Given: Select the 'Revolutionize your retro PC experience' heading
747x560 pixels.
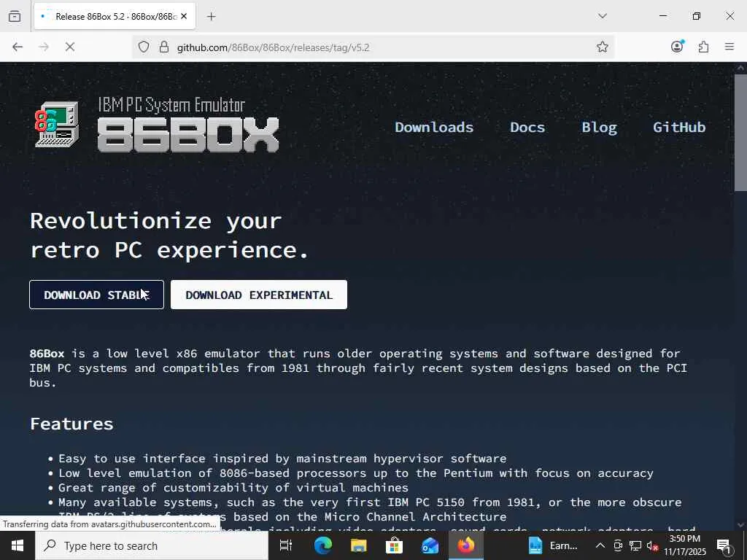Looking at the screenshot, I should coord(169,236).
